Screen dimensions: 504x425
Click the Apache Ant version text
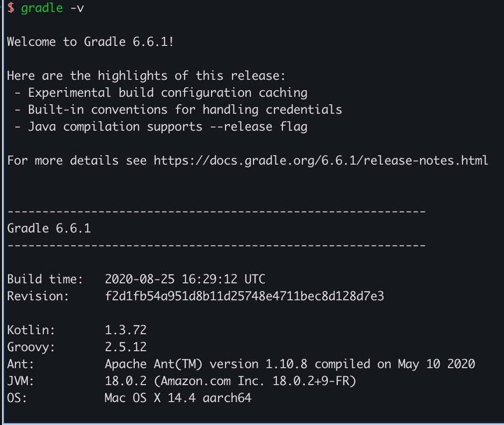289,364
